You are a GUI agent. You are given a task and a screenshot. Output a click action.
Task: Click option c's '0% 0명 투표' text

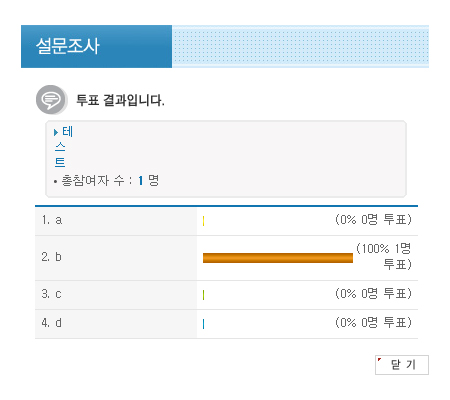click(373, 294)
